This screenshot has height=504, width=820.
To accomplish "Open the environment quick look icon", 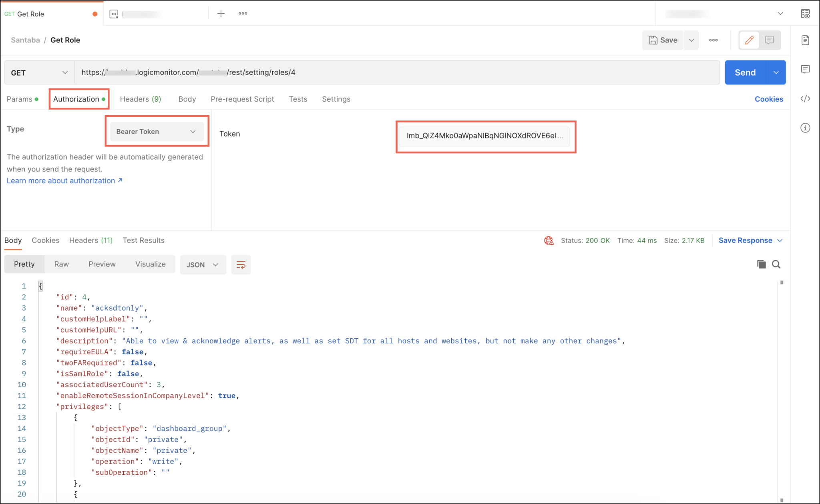I will (805, 14).
